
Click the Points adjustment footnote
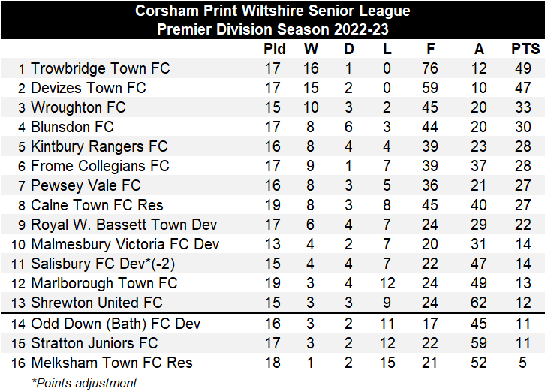84,383
